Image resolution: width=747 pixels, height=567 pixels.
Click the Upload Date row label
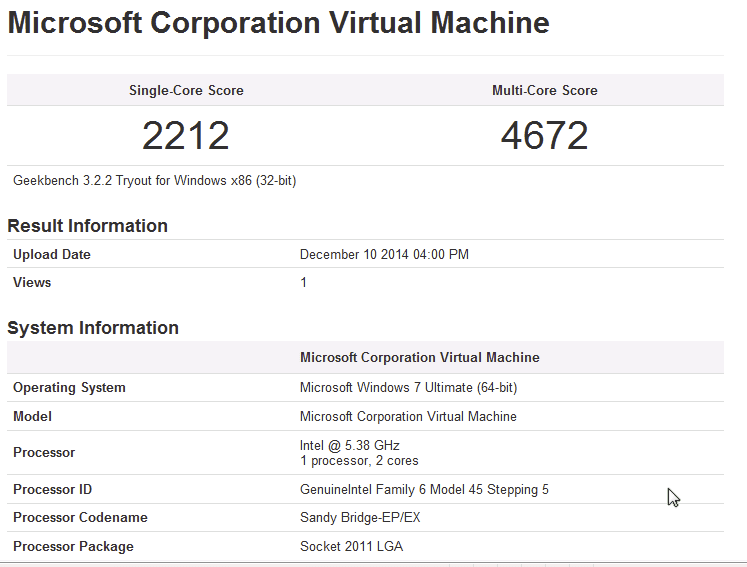pyautogui.click(x=52, y=255)
